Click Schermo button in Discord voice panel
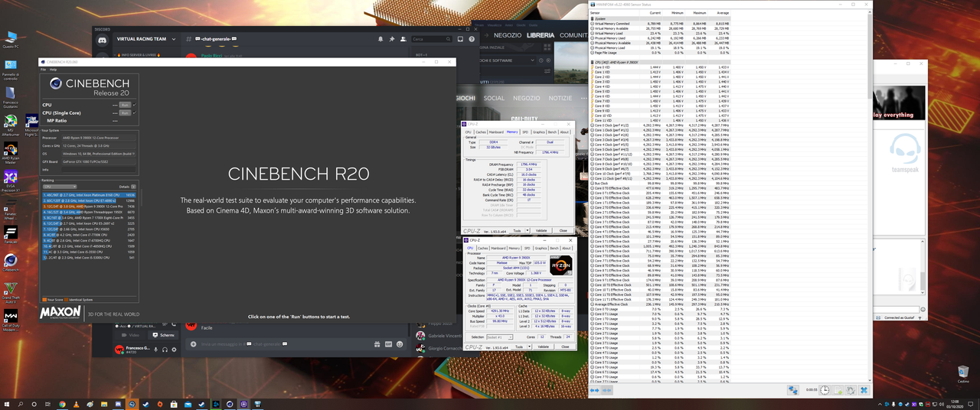Screen dimensions: 980x410 point(165,335)
